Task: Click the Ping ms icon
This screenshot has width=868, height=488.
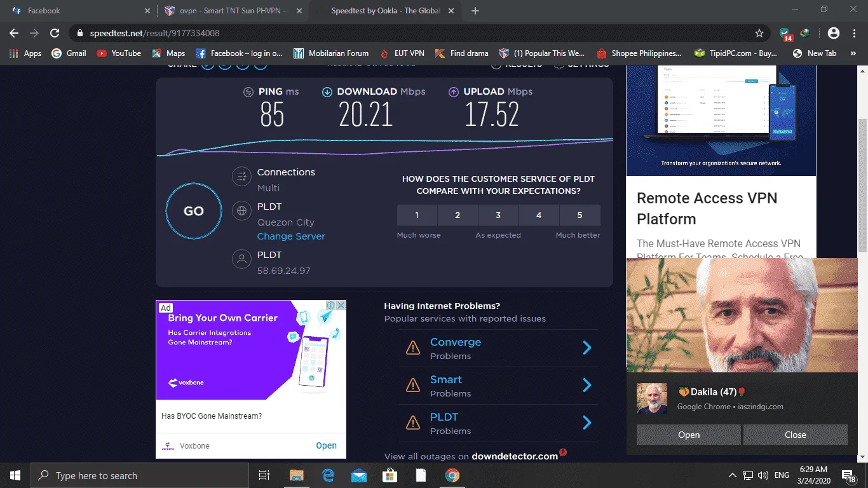Action: pyautogui.click(x=248, y=91)
